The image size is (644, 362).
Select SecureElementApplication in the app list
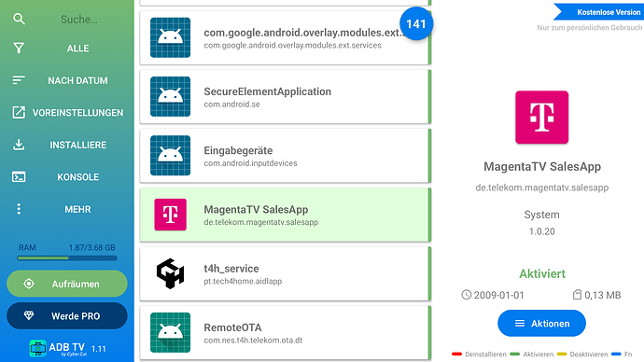coord(286,97)
